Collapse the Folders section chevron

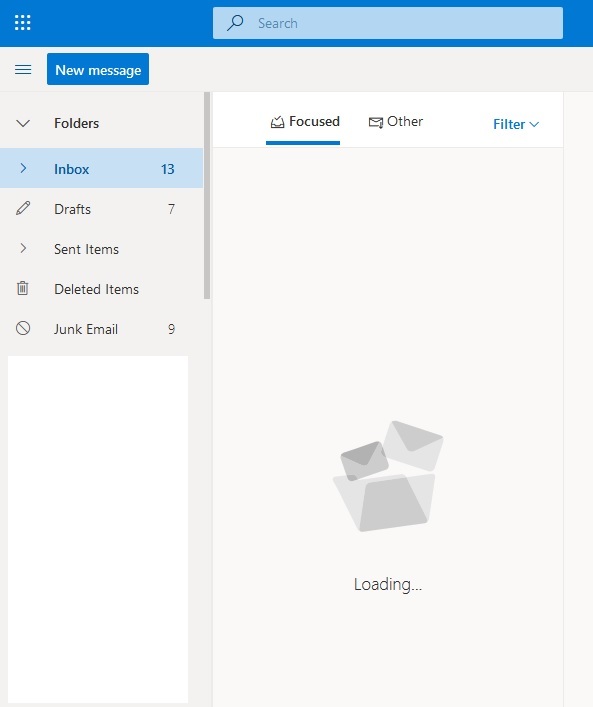[x=23, y=123]
